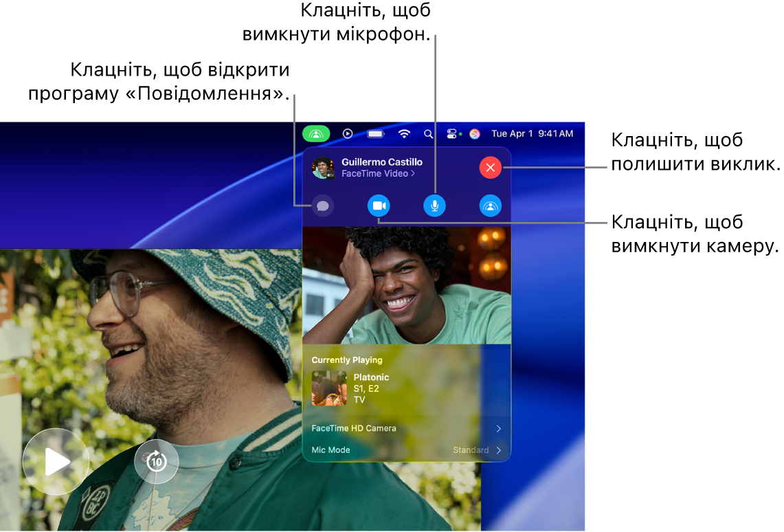Launch Siri from menu bar
The image size is (784, 532).
(x=475, y=133)
